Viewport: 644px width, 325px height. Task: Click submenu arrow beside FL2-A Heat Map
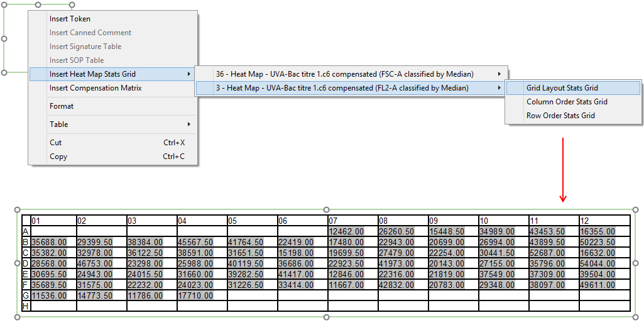click(x=499, y=88)
